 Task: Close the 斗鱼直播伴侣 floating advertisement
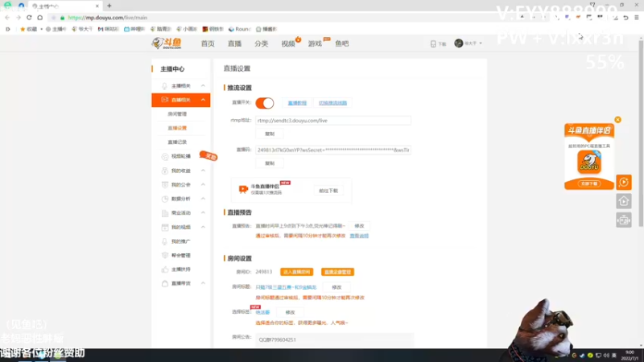click(617, 120)
